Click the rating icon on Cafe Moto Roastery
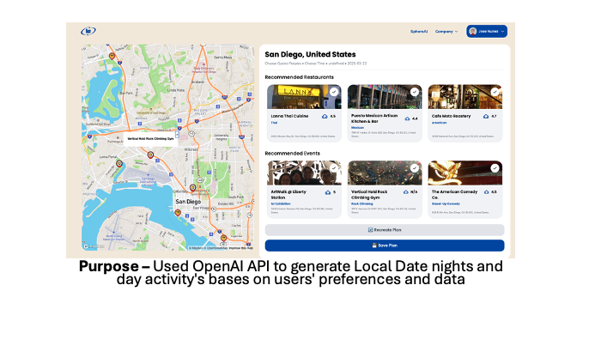 [486, 116]
